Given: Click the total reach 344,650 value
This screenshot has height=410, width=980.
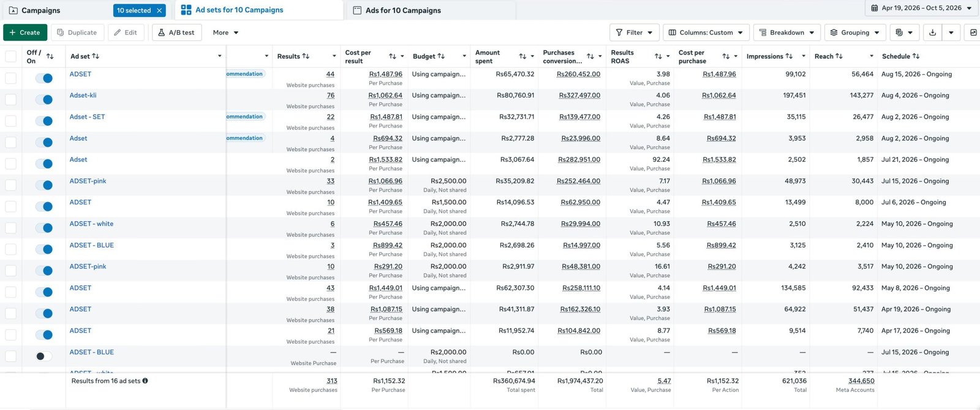Looking at the screenshot, I should pos(861,381).
